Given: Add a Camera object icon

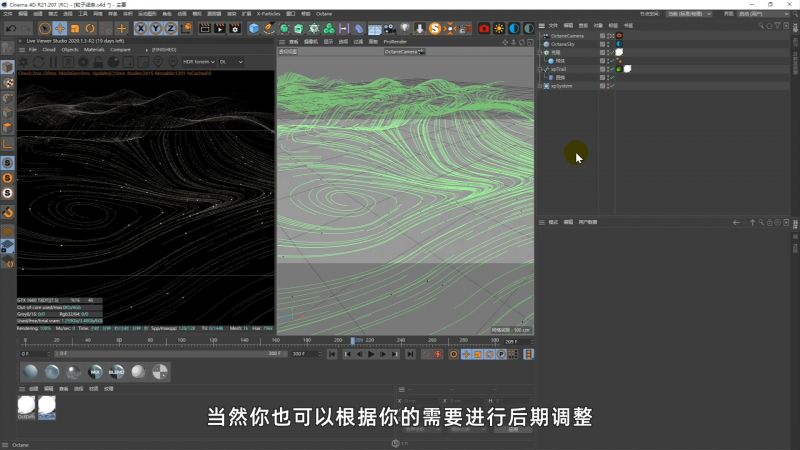Looking at the screenshot, I should (389, 29).
